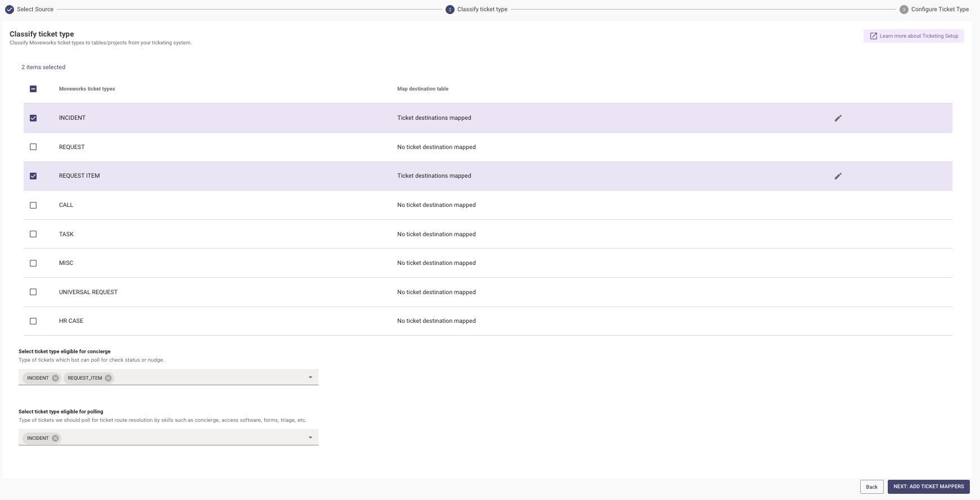Click the INCIDENT ticket type name
980x500 pixels.
[x=72, y=118]
